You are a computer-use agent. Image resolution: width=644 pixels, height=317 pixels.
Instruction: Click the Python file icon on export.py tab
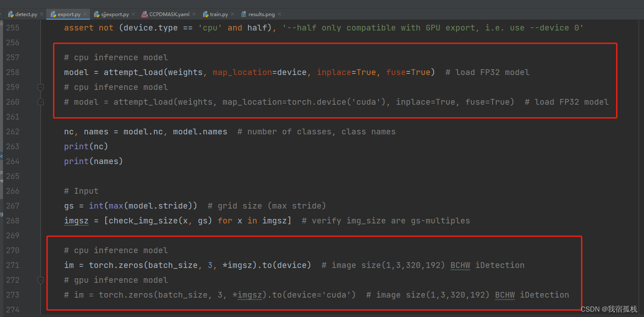click(x=53, y=14)
